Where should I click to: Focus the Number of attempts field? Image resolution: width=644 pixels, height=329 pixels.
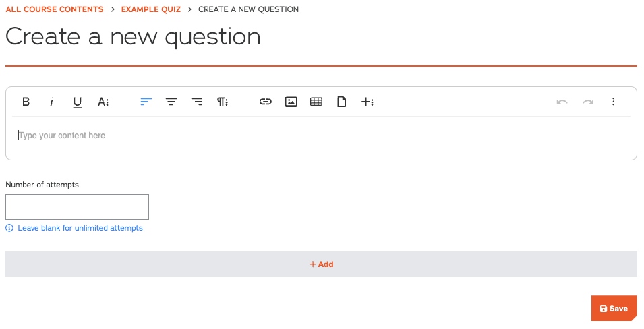[x=77, y=207]
